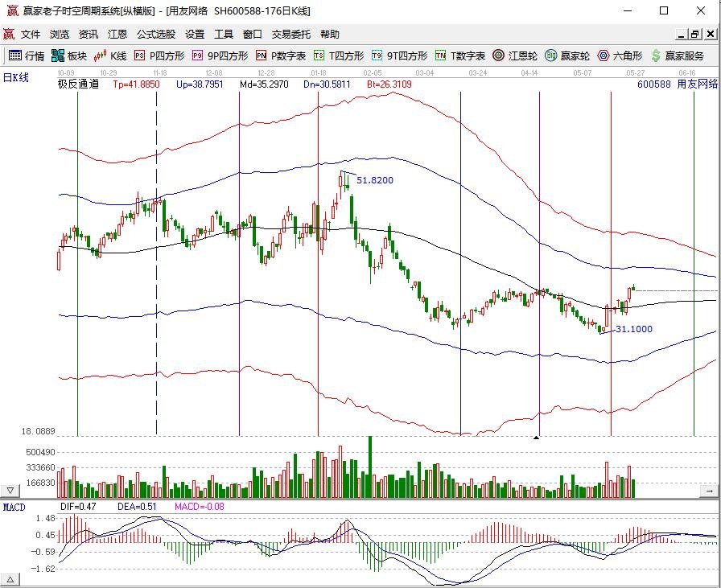Open the 设置 menu
This screenshot has width=721, height=588.
click(195, 34)
